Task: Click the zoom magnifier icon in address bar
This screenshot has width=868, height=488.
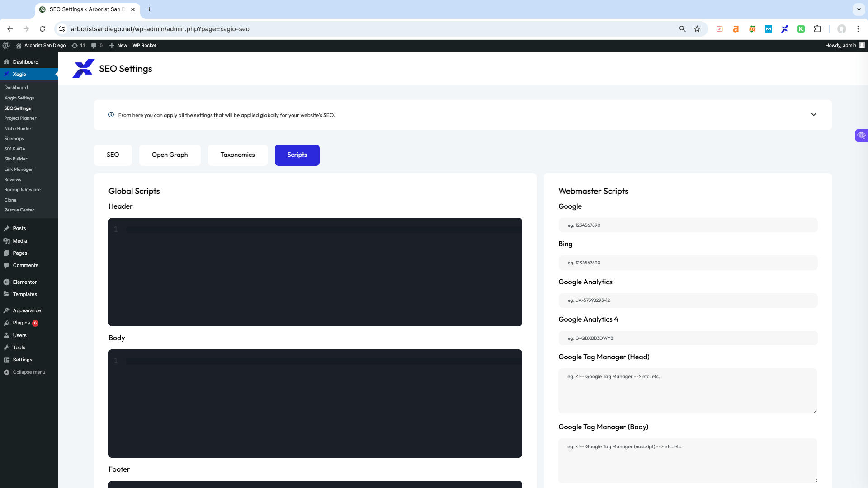Action: tap(683, 29)
